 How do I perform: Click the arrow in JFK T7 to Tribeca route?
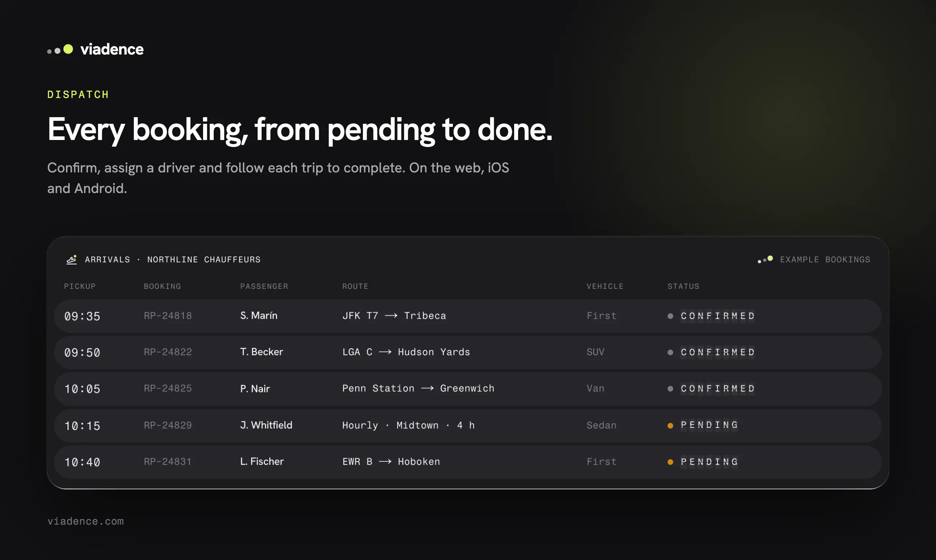pos(391,315)
